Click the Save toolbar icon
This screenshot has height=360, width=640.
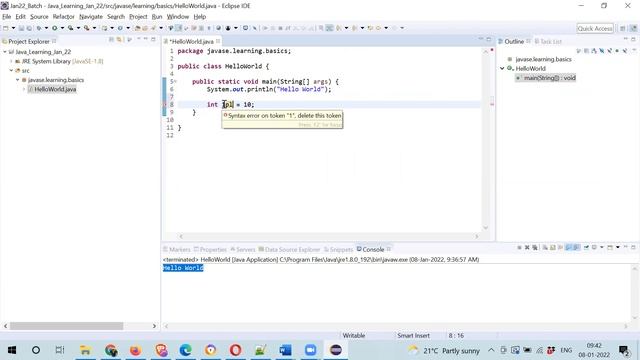tap(21, 28)
